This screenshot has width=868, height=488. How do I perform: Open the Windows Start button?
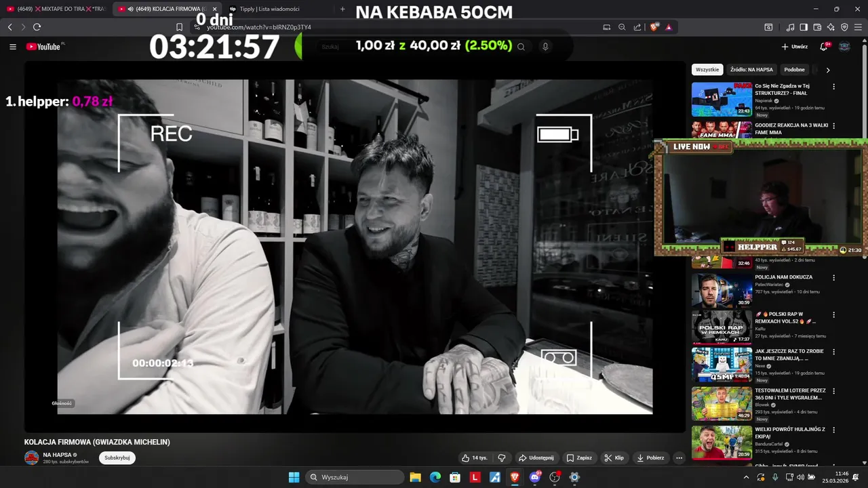294,477
